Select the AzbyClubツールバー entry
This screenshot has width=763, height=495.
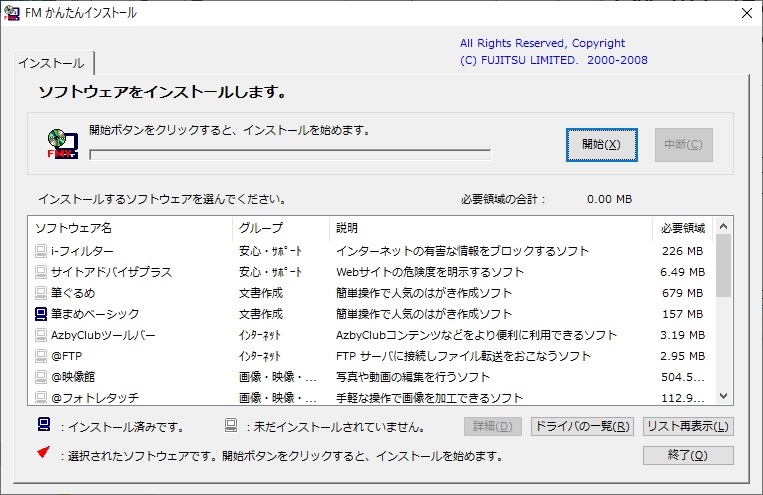[103, 335]
